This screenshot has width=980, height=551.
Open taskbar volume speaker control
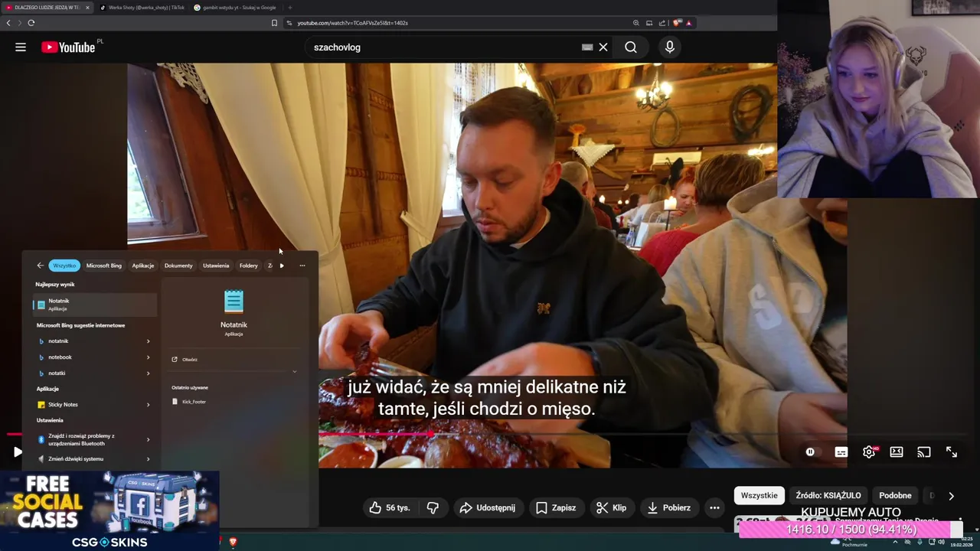[941, 542]
